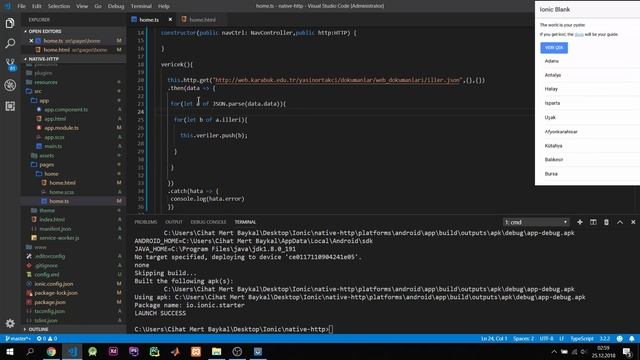Close home.ts in Open Editors list
640x360 pixels.
31,41
